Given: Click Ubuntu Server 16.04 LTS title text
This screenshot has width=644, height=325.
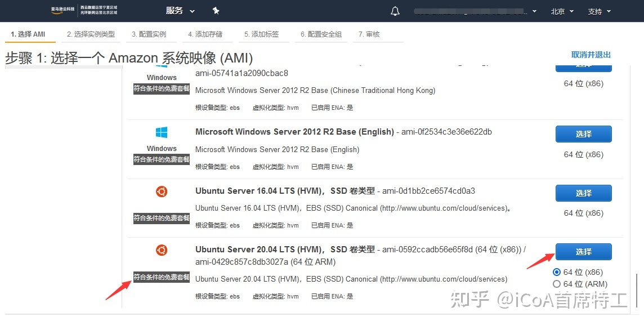Looking at the screenshot, I should [285, 191].
